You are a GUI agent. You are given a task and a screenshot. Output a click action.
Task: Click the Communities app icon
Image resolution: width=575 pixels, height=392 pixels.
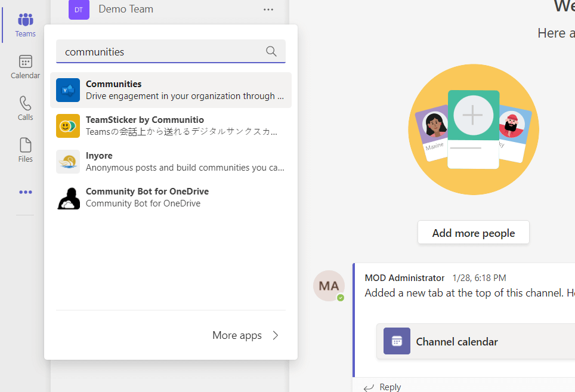[x=68, y=90]
